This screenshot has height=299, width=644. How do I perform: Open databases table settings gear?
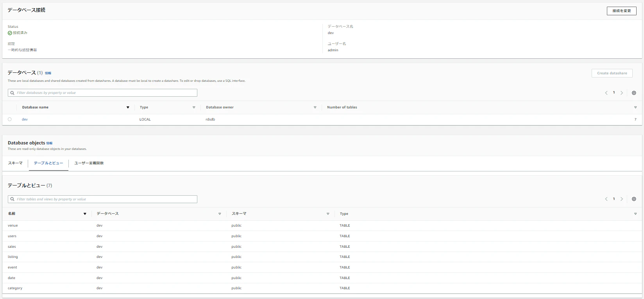pos(634,93)
